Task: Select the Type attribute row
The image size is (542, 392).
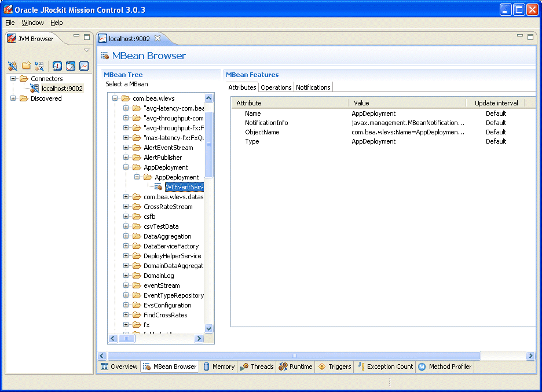Action: point(383,141)
